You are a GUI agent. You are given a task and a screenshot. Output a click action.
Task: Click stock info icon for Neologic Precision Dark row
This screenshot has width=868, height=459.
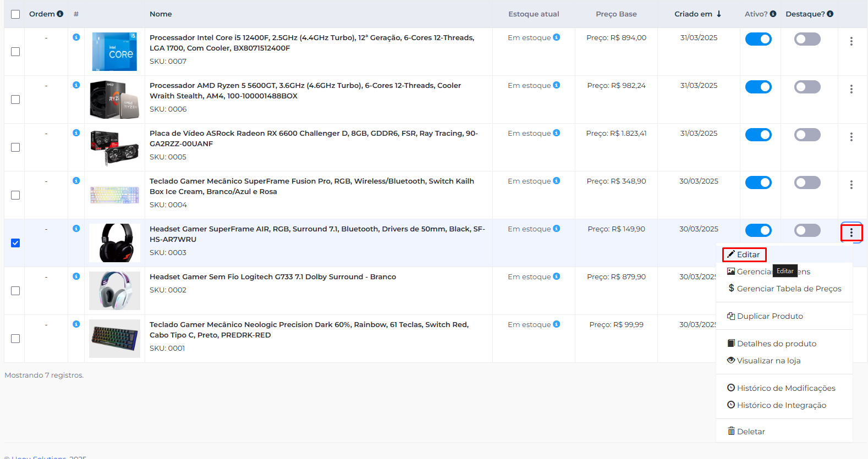557,324
